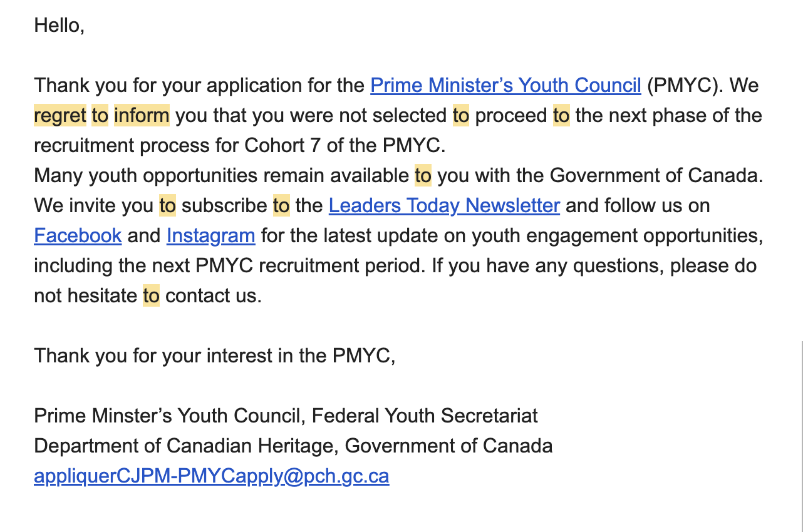This screenshot has width=803, height=532.
Task: Click the "Hello," greeting text
Action: click(x=59, y=26)
